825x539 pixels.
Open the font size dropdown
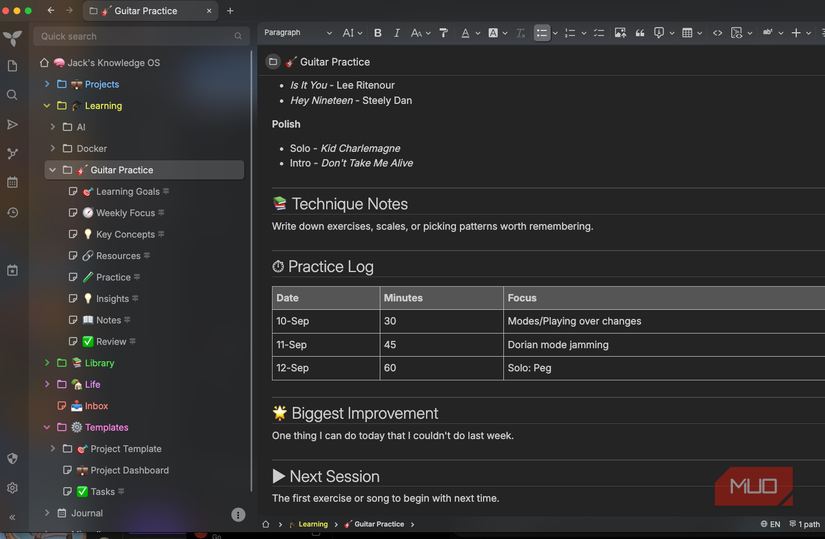pyautogui.click(x=420, y=33)
